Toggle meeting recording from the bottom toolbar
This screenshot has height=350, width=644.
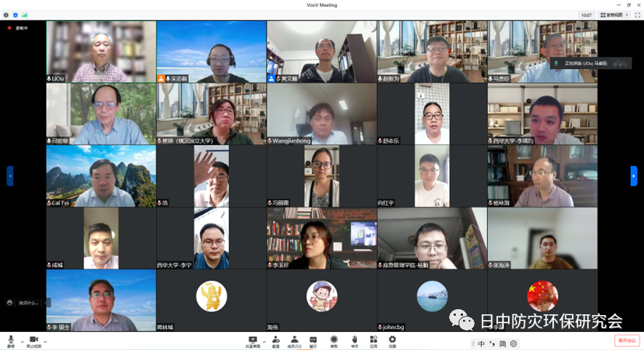[334, 340]
